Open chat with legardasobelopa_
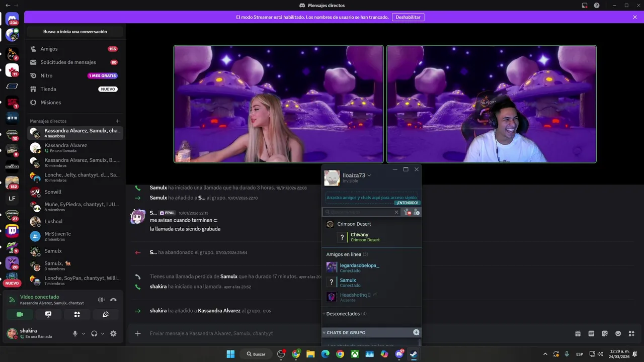This screenshot has width=644, height=362. pyautogui.click(x=371, y=267)
